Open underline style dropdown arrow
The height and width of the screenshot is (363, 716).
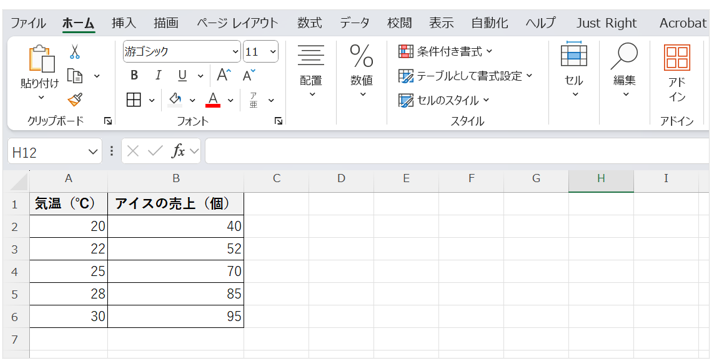[200, 76]
